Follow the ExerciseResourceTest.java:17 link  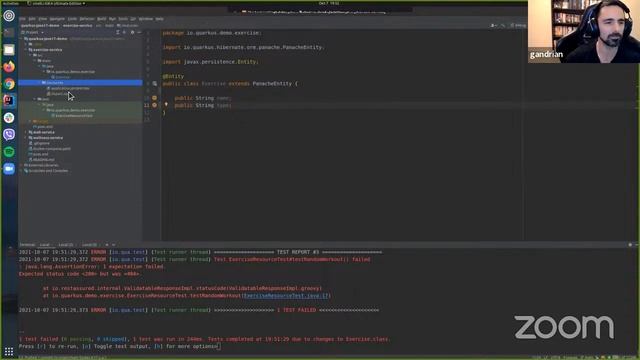[x=286, y=296]
